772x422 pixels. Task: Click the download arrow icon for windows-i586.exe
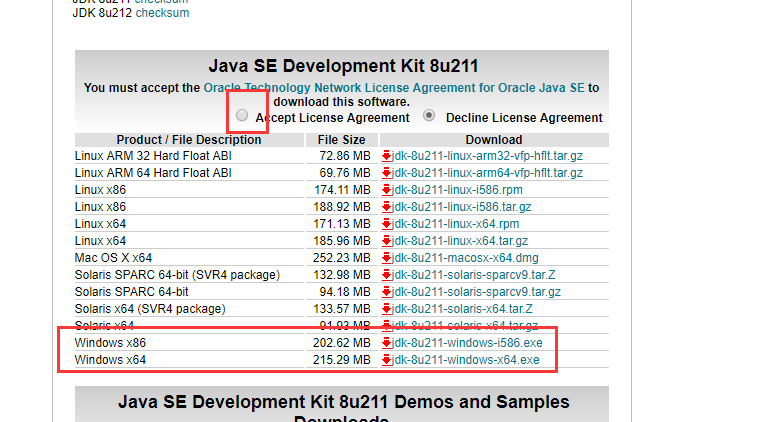(386, 343)
